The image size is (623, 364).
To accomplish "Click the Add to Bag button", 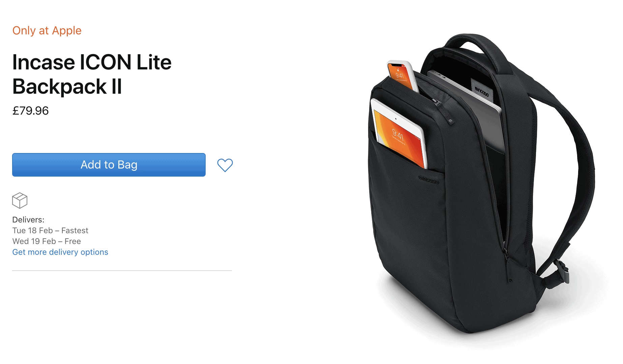I will point(109,165).
